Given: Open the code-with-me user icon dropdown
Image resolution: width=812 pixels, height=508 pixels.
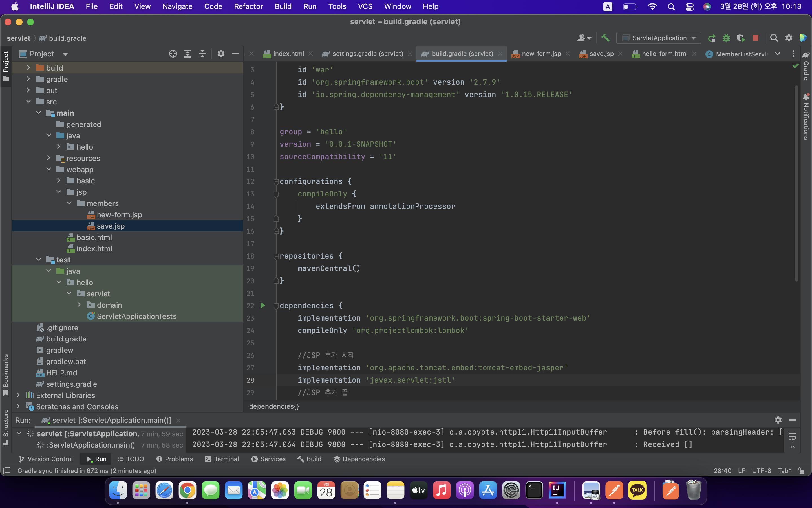Looking at the screenshot, I should click(584, 38).
